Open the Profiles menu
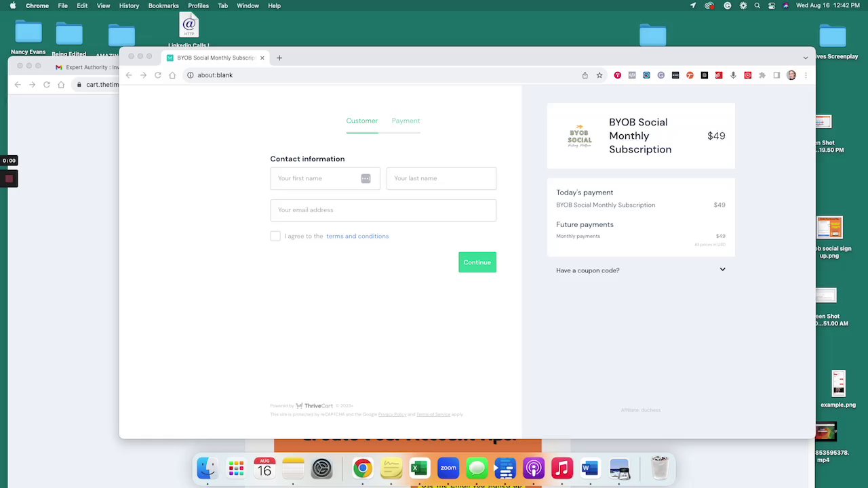 coord(198,5)
